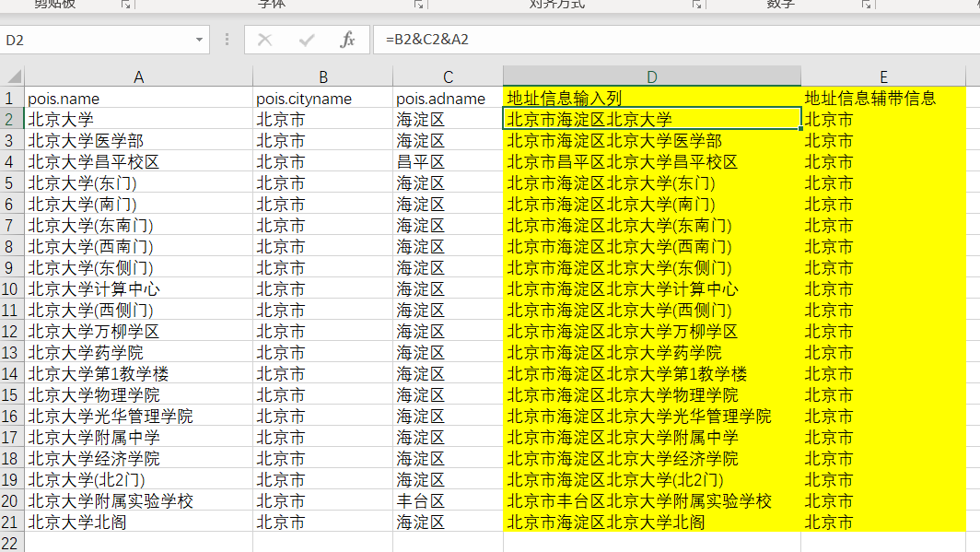Click cell 'pois.adname'
The image size is (980, 552).
(449, 99)
